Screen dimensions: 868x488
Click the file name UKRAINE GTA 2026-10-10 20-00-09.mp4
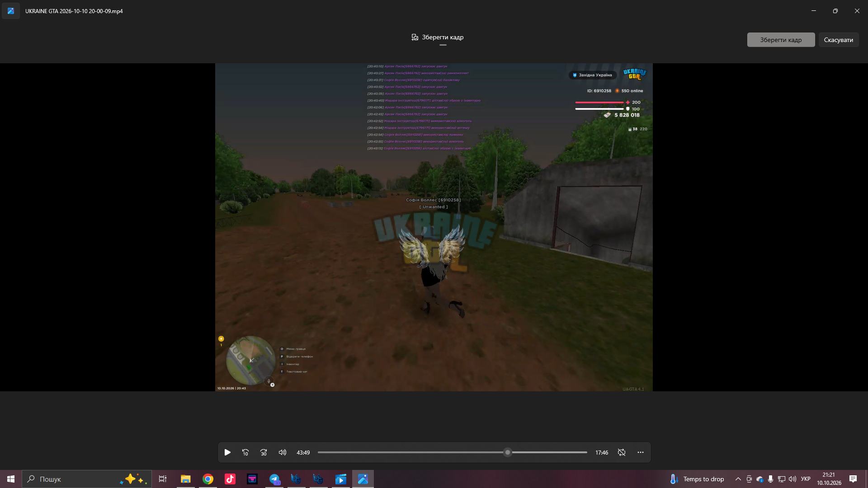coord(74,11)
